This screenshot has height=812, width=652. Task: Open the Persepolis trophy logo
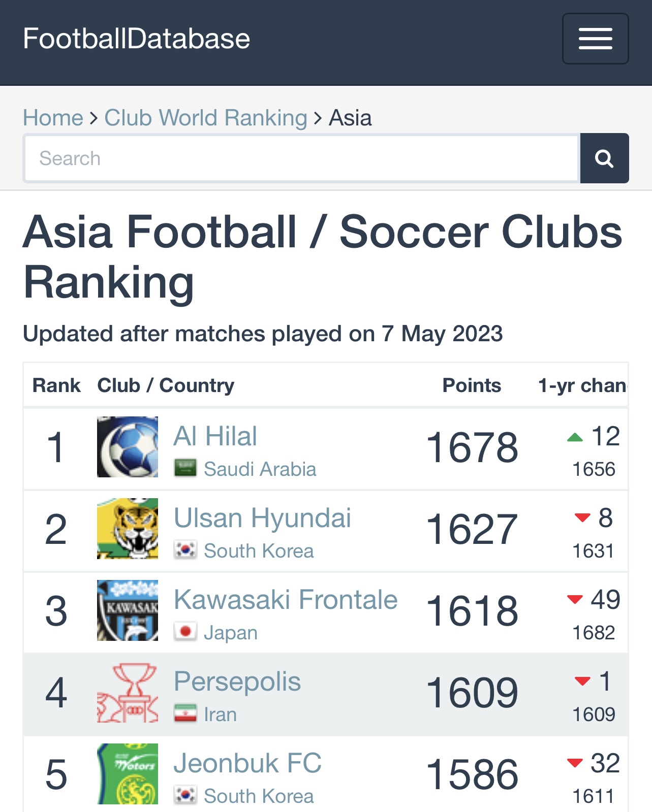tap(128, 692)
